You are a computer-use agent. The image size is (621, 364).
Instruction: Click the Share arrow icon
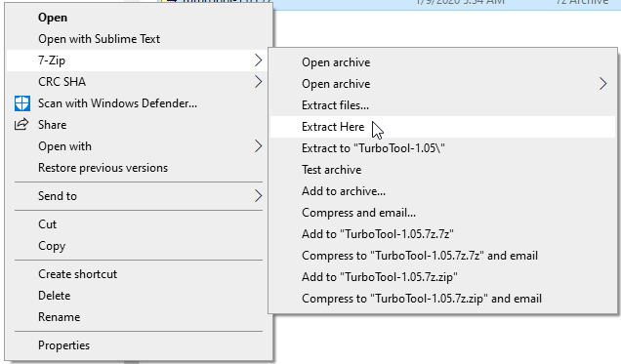click(x=21, y=125)
